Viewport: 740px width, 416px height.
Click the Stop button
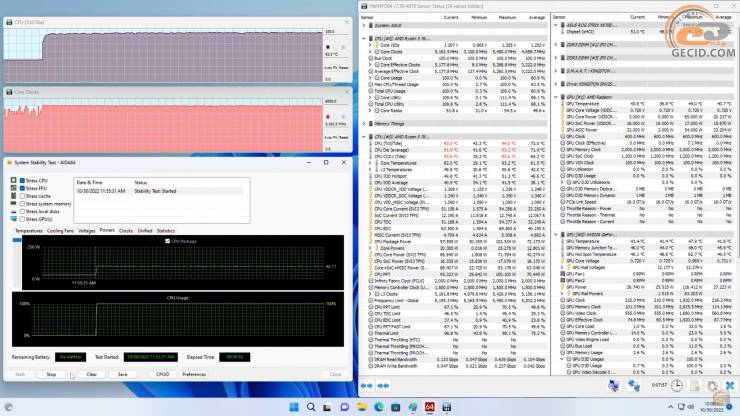(x=51, y=374)
